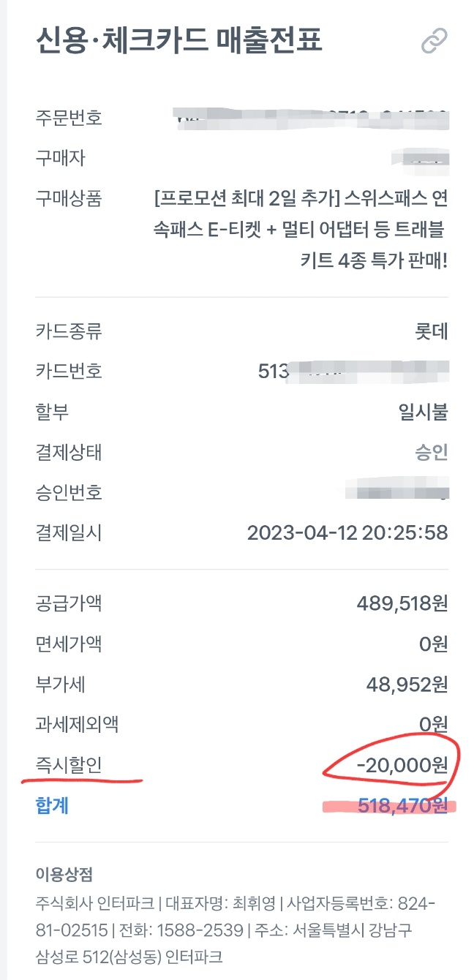474x980 pixels.
Task: Select the 주문번호 label
Action: [69, 118]
